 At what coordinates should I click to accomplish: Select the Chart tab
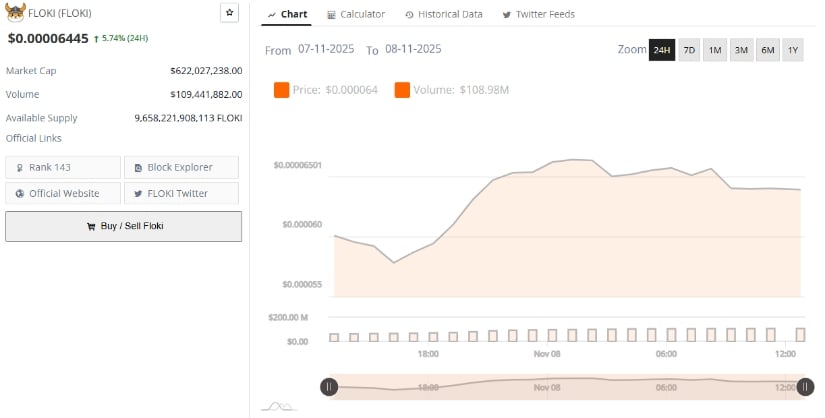287,14
